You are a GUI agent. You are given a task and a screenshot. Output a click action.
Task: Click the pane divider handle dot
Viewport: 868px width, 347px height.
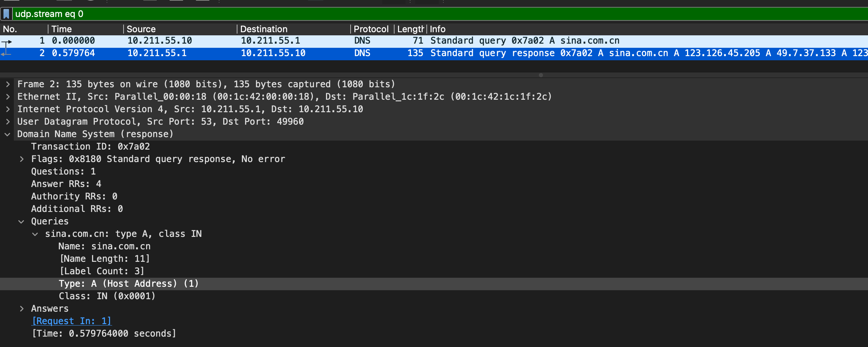pyautogui.click(x=541, y=75)
